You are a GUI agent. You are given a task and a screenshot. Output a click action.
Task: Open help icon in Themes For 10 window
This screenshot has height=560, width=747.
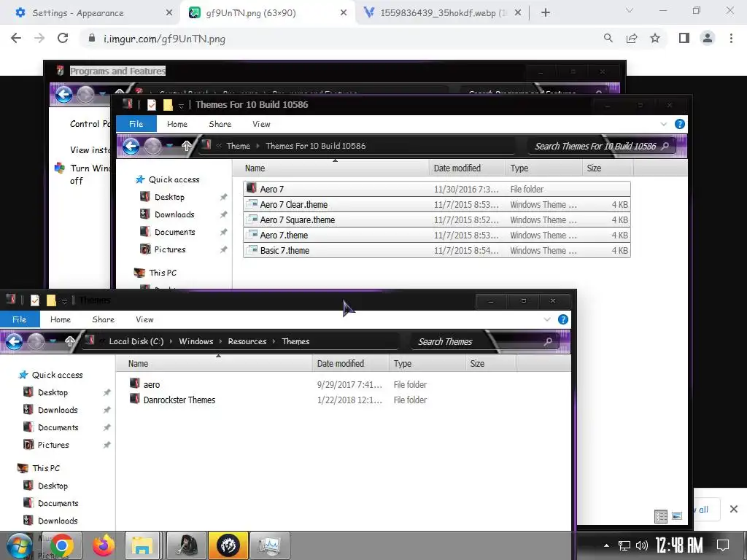[x=680, y=124]
